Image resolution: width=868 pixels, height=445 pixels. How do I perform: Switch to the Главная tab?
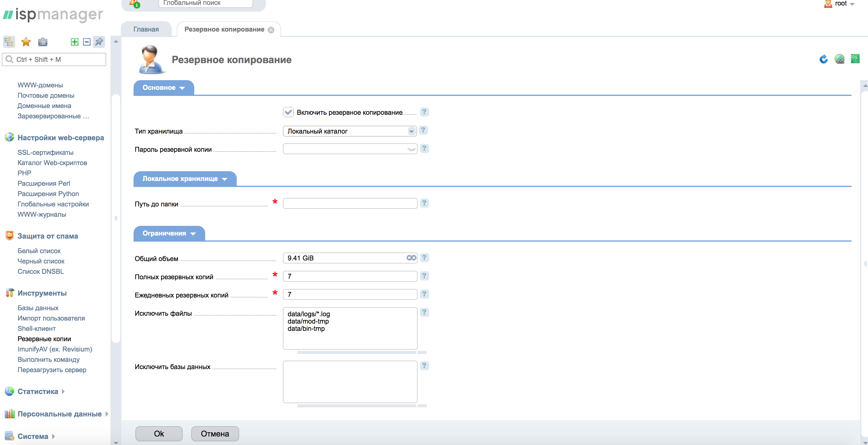click(x=146, y=29)
